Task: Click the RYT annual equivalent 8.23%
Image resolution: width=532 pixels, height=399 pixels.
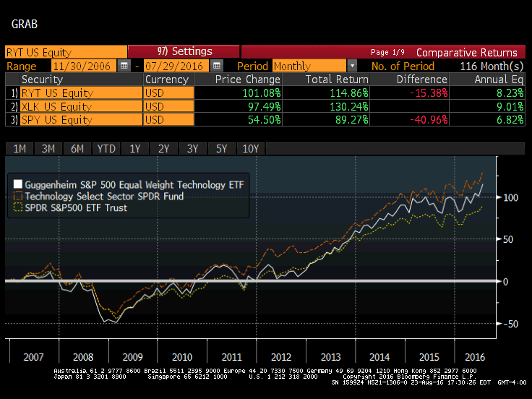Action: tap(510, 93)
